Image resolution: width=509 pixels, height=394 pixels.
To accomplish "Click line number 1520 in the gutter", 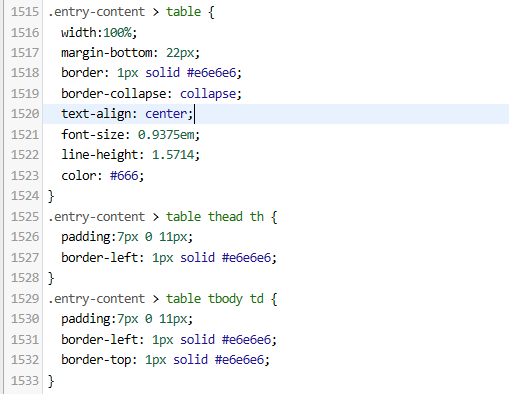I will click(25, 114).
